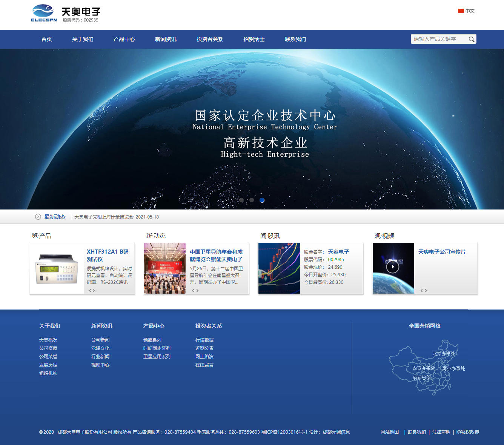The width and height of the screenshot is (504, 445).
Task: Click designer credit 成都元鼎信息
Action: [336, 432]
